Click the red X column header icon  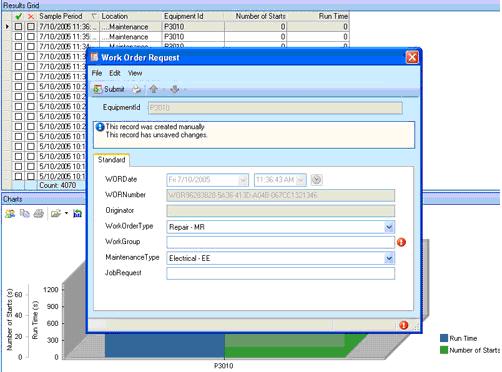31,16
